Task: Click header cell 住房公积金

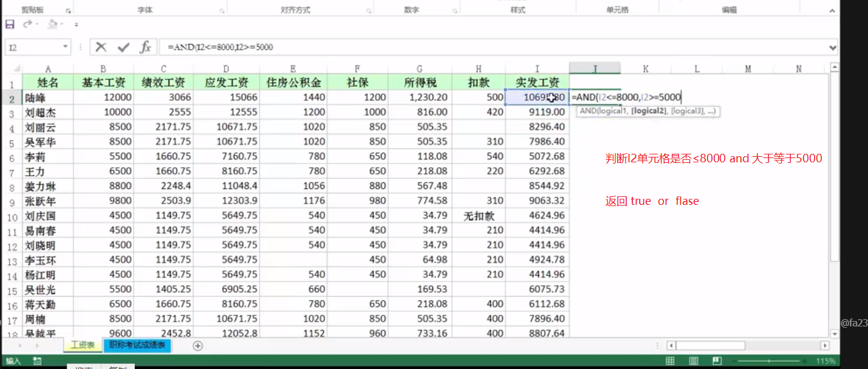Action: click(x=294, y=82)
